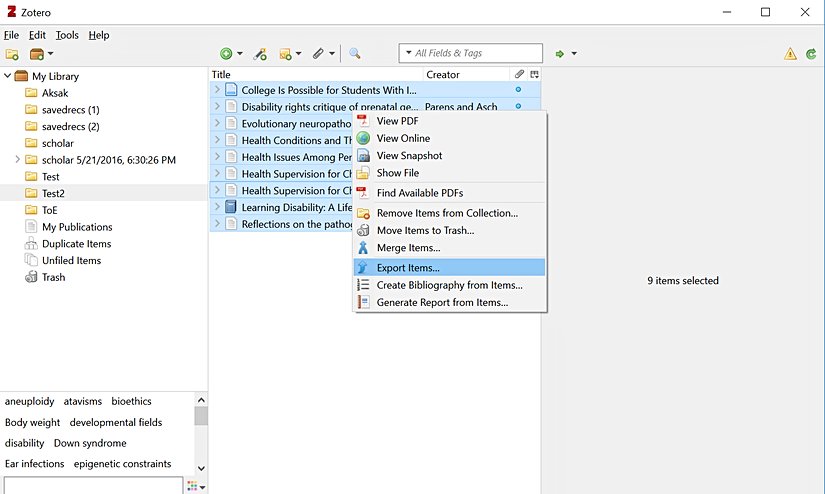This screenshot has height=494, width=825.
Task: Click the bioethics tag
Action: [132, 401]
